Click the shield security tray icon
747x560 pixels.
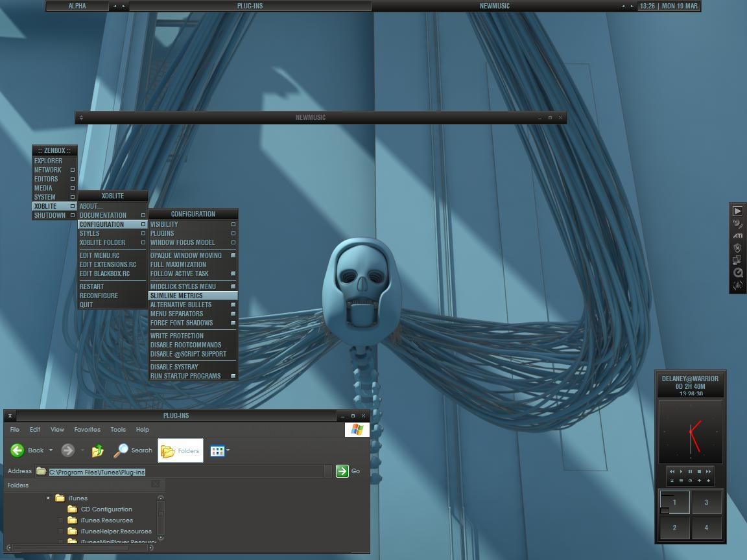point(737,248)
